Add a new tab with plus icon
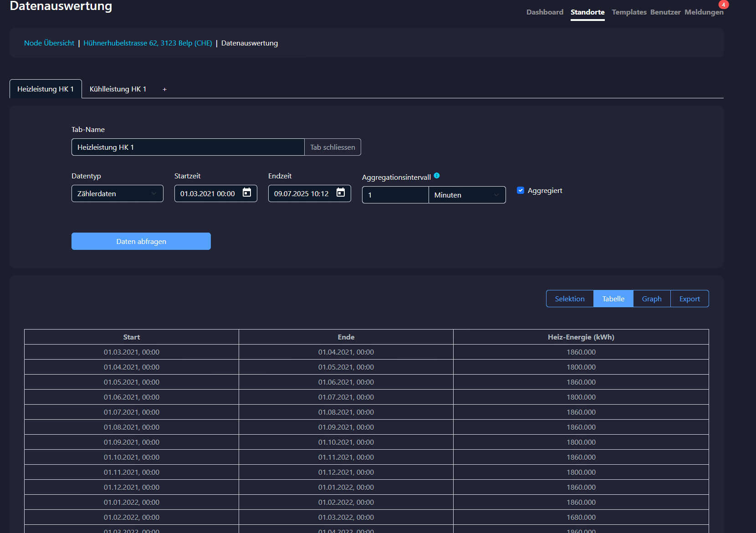 (164, 89)
